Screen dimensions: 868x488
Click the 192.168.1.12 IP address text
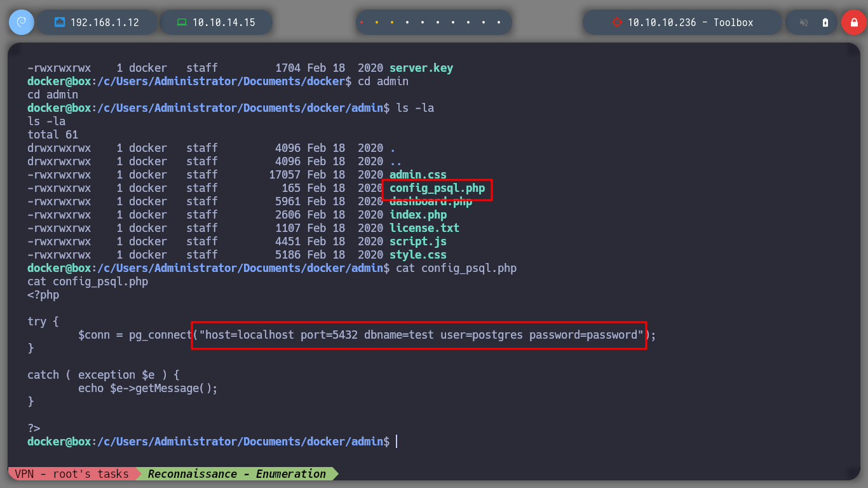[x=105, y=22]
